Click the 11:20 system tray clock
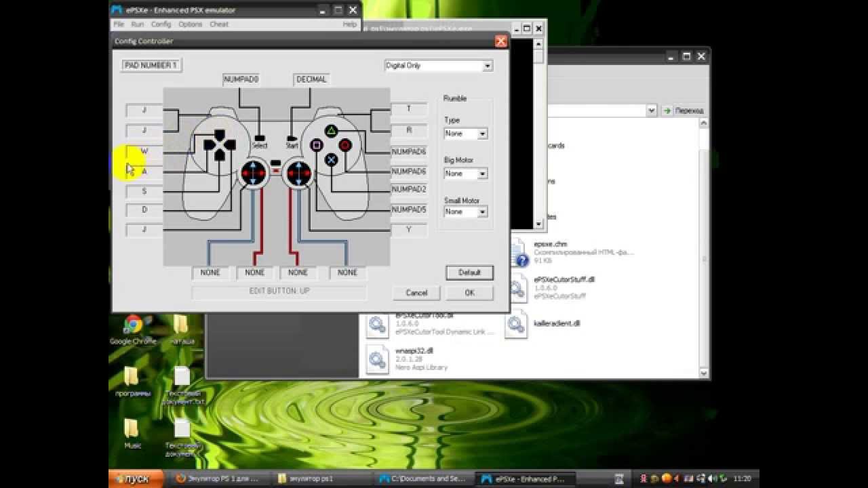Screen dimensions: 868x488 tap(743, 479)
